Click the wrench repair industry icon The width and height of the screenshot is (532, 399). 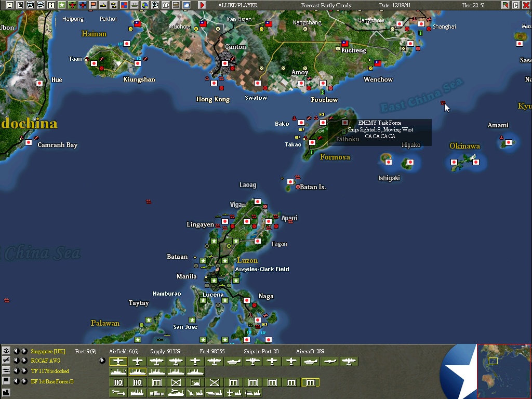click(118, 393)
